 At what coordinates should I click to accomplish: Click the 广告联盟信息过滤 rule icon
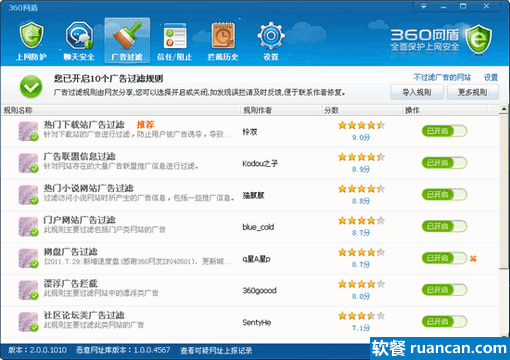point(28,163)
